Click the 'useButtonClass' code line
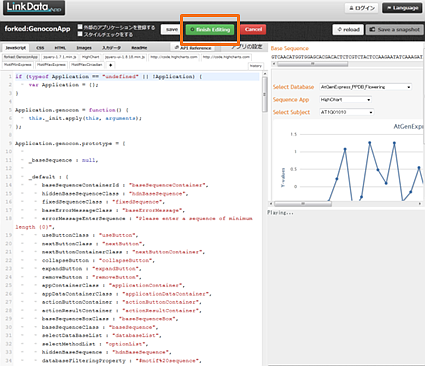 90,235
